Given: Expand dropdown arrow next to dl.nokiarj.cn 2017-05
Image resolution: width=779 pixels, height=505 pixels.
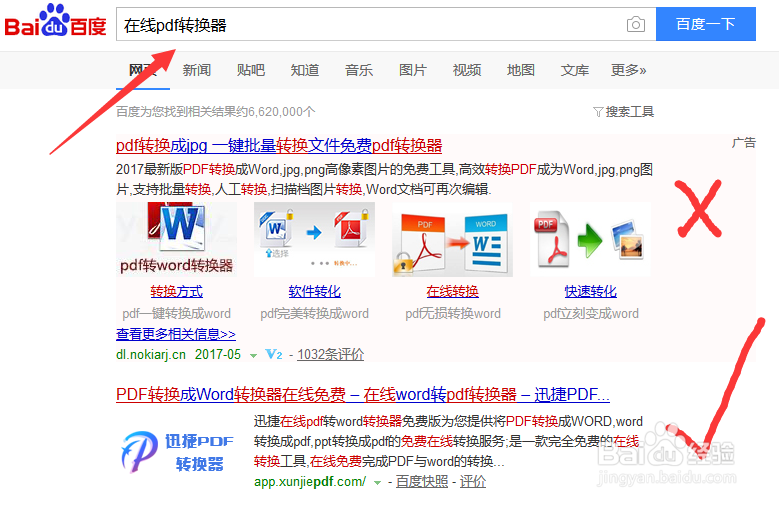Looking at the screenshot, I should tap(253, 355).
